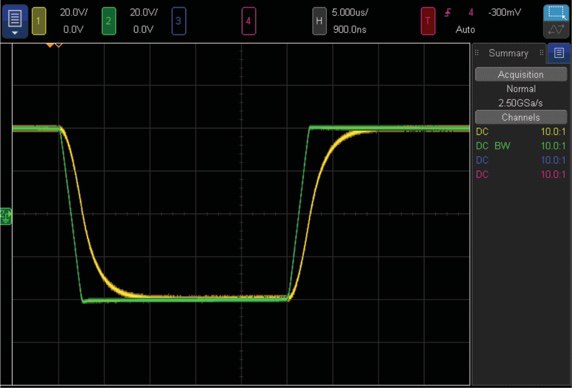The width and height of the screenshot is (572, 388).
Task: Open main menu dropdown arrow
Action: coord(15,33)
